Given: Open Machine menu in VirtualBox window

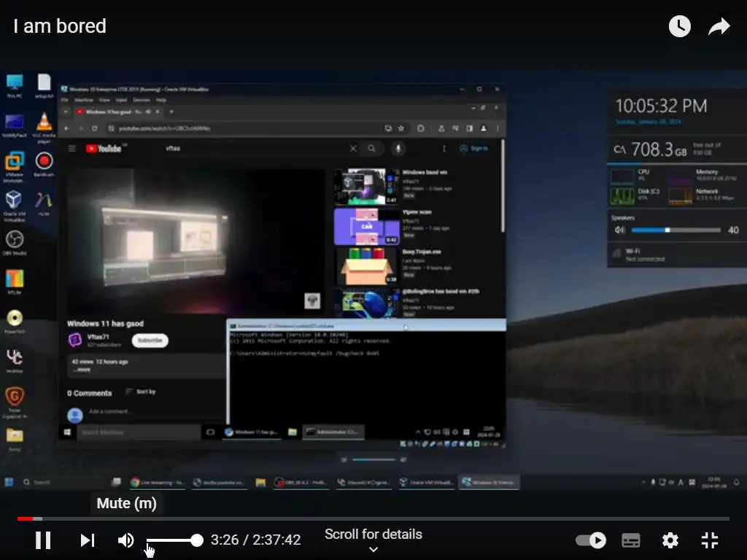Looking at the screenshot, I should 84,100.
